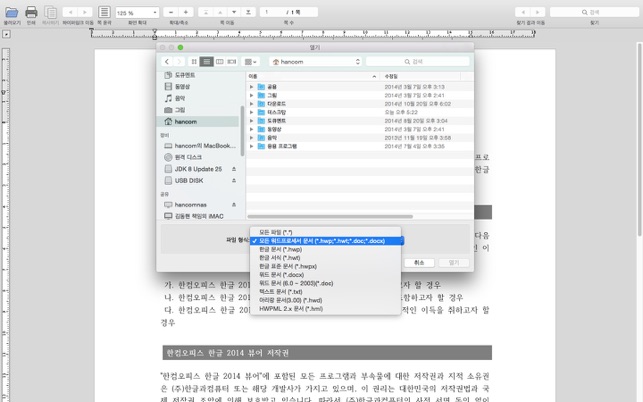Select 워드 문서 (*.docx) format option
The width and height of the screenshot is (643, 402).
coord(282,275)
